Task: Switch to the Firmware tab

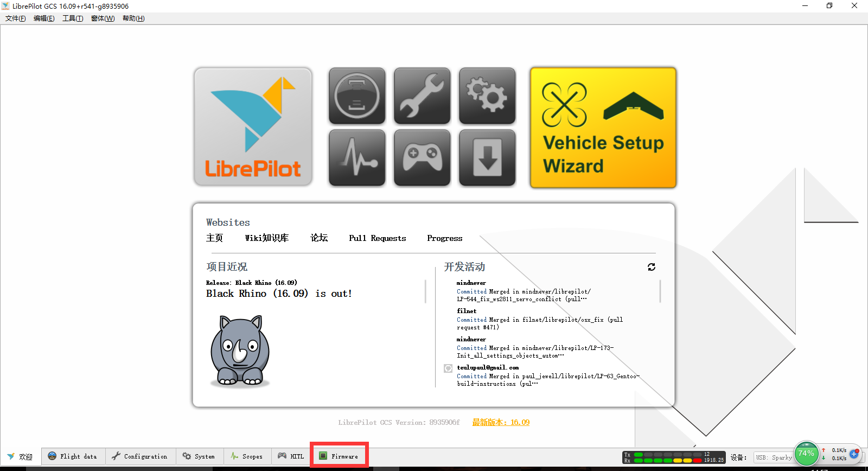Action: point(339,456)
